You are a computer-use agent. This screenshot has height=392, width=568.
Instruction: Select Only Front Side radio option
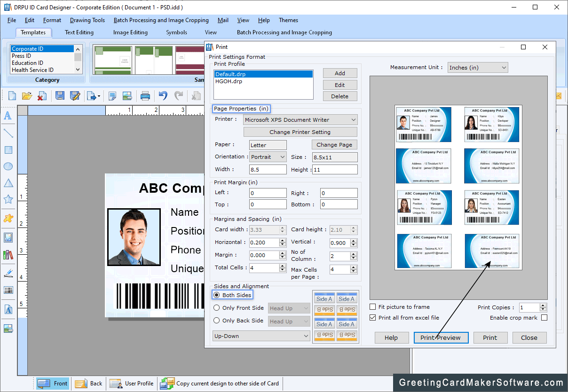(x=216, y=308)
